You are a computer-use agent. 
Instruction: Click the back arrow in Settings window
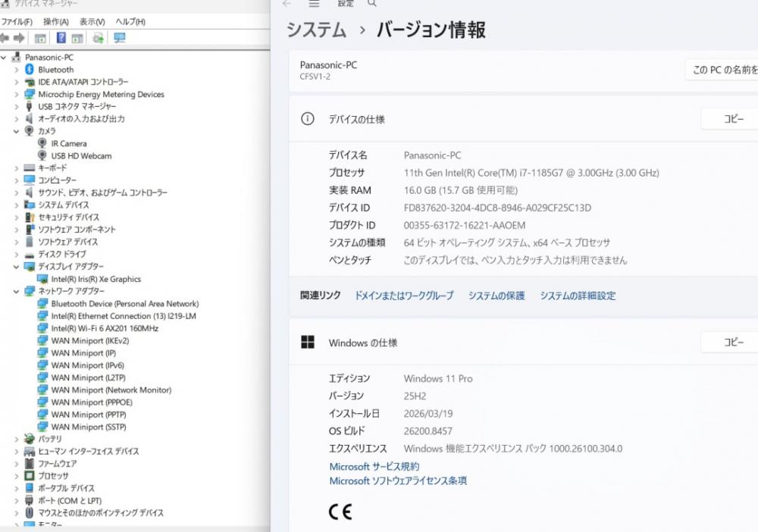[287, 3]
